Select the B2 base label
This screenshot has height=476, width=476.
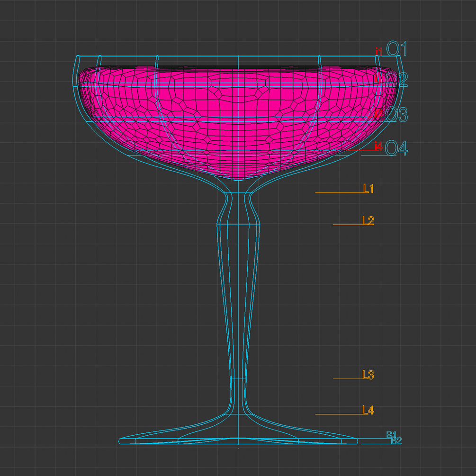[396, 440]
